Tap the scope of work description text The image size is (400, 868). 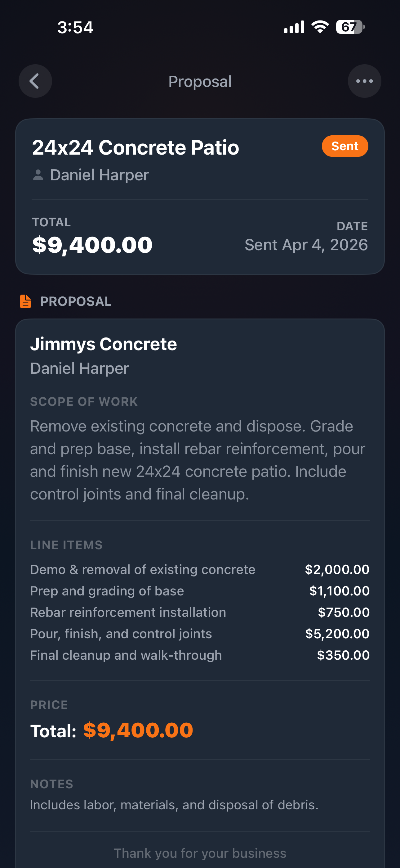198,460
